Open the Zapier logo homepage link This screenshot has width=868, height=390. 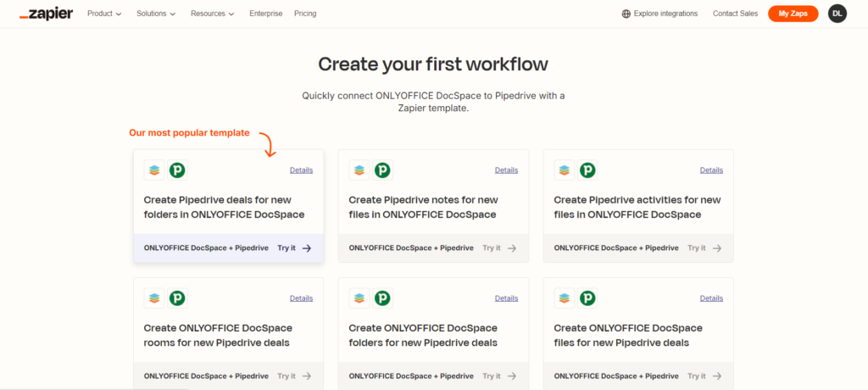(46, 14)
